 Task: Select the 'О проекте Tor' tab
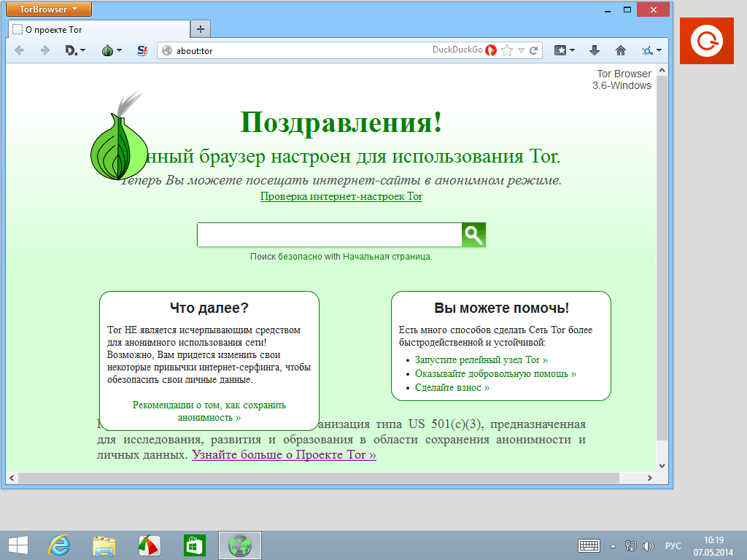coord(98,29)
